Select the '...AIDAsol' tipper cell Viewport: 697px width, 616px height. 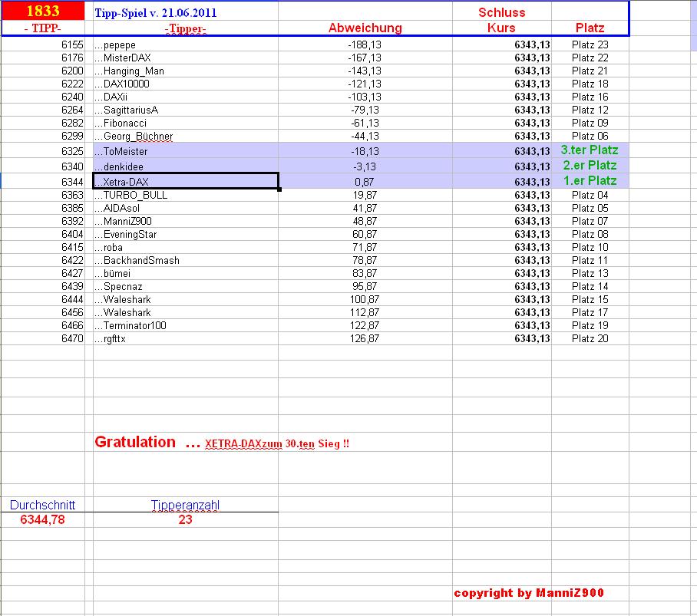pyautogui.click(x=185, y=208)
